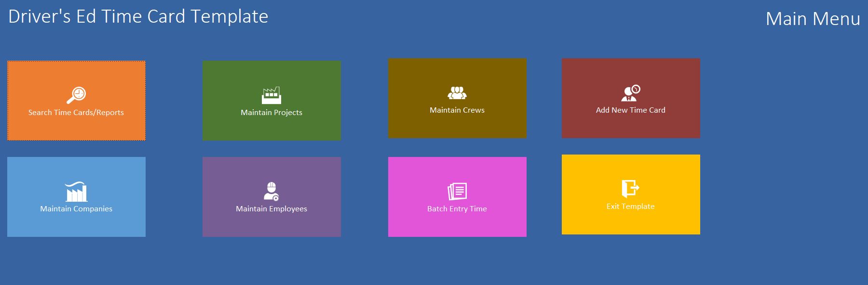Image resolution: width=868 pixels, height=285 pixels.
Task: Open Search Time Cards/Reports
Action: click(x=76, y=113)
